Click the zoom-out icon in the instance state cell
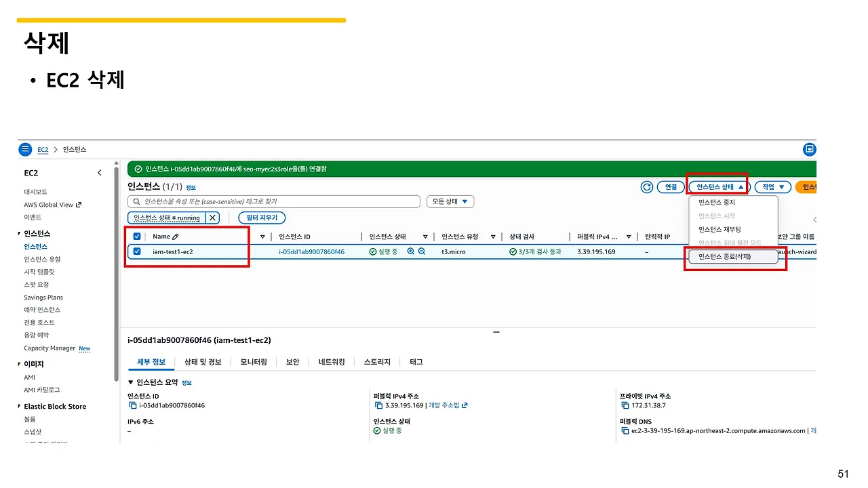Screen dimensions: 868x488 [x=422, y=251]
